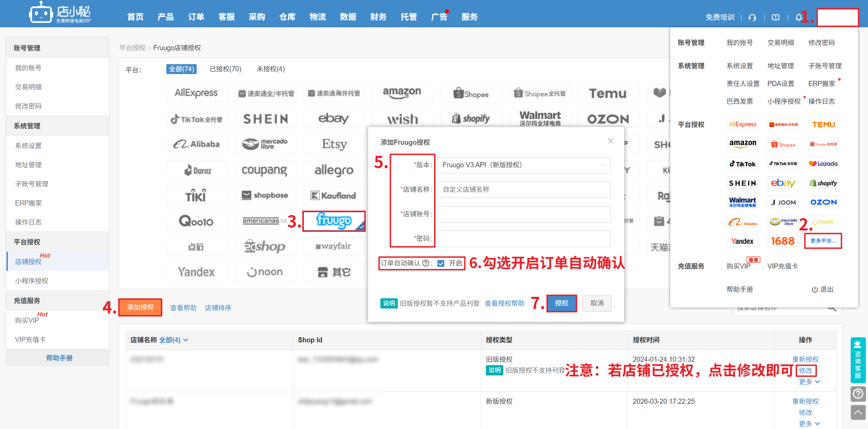
Task: Select the wayfair platform tile
Action: pos(334,247)
